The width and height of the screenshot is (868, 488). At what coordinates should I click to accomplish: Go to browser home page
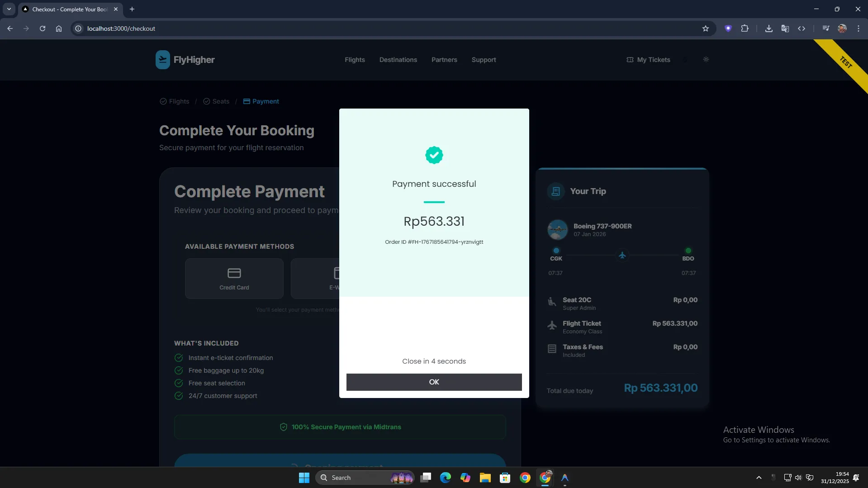[x=59, y=28]
